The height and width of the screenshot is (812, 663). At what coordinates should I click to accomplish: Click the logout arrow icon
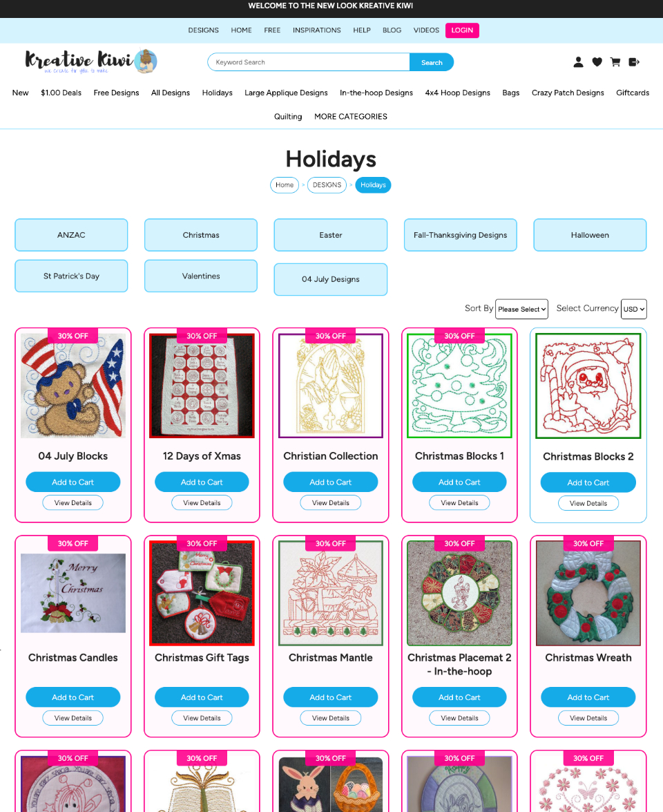634,62
